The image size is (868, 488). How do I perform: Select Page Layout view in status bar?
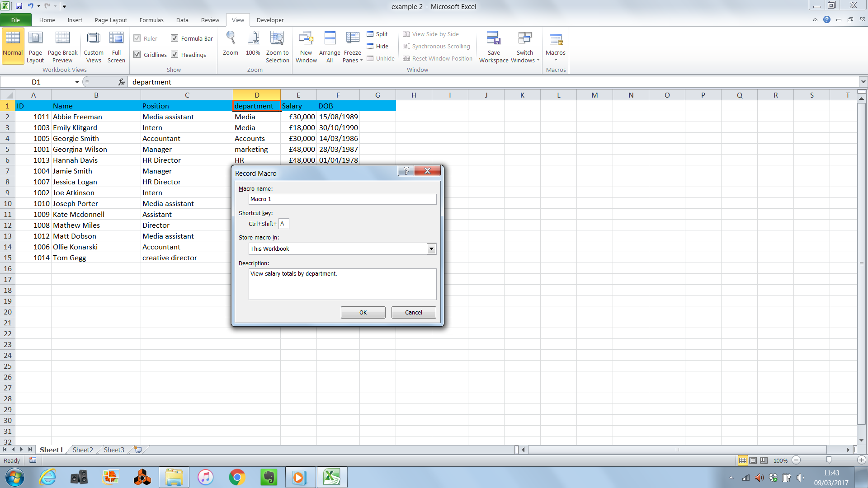tap(753, 460)
